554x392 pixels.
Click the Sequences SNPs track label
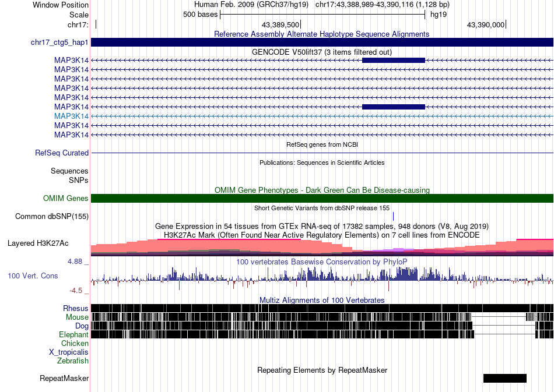pos(69,175)
